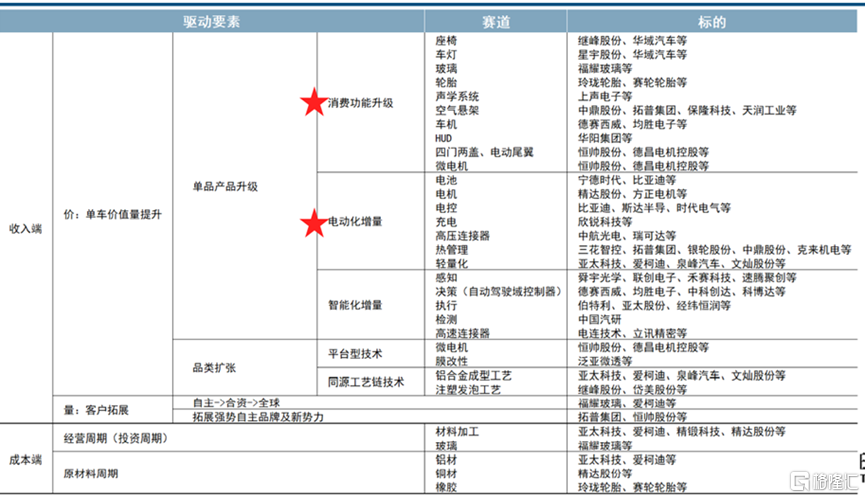Click the 中航光电、瑞可达等 cell
The width and height of the screenshot is (865, 498).
627,235
